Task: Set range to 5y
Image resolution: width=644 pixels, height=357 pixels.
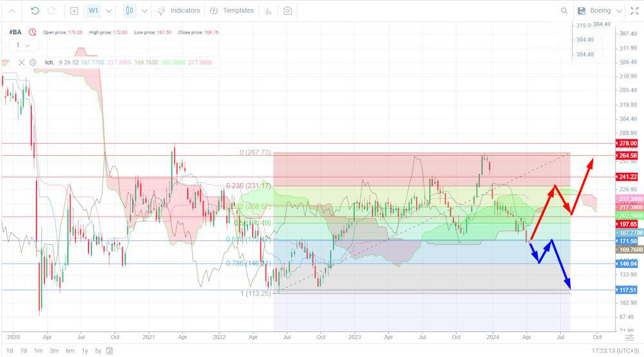Action: pos(98,351)
